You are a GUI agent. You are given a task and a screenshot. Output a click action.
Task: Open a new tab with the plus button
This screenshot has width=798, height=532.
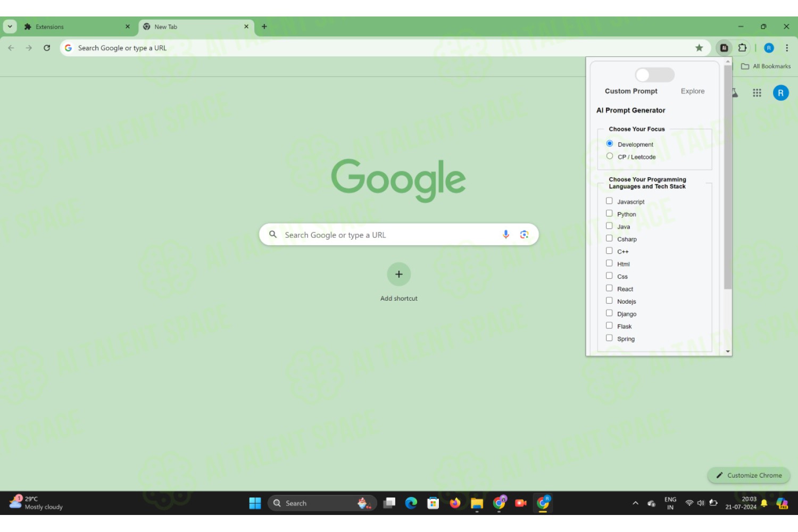pyautogui.click(x=264, y=27)
